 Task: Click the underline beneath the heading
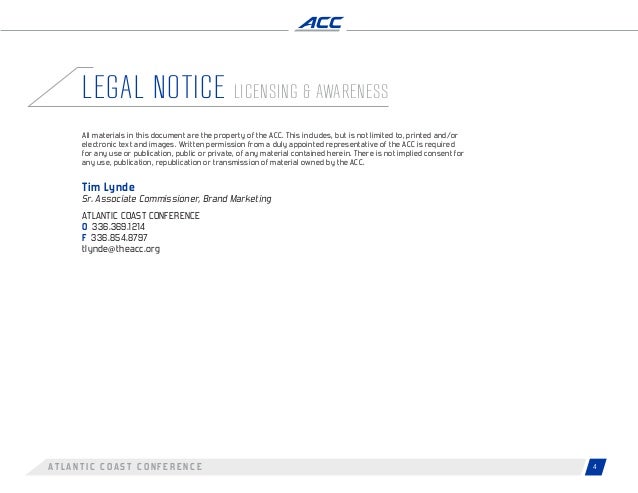coord(208,106)
